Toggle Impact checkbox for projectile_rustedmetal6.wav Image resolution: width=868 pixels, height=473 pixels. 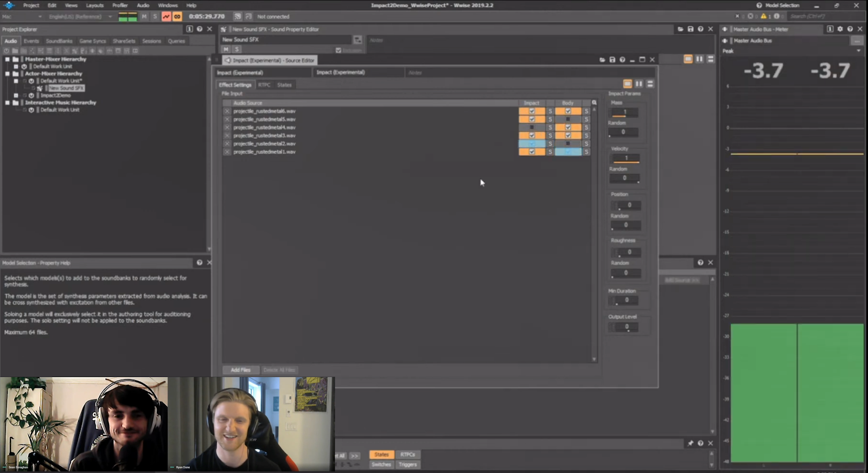coord(532,111)
